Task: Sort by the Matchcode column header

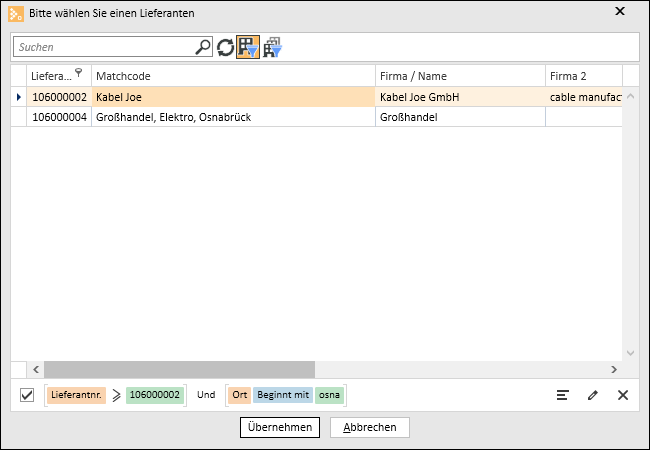Action: pyautogui.click(x=232, y=76)
